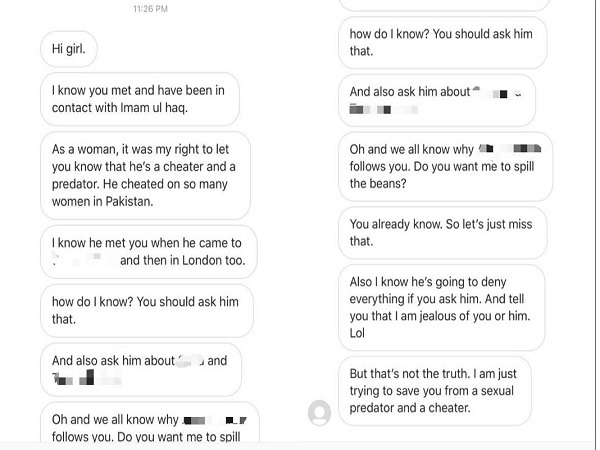The height and width of the screenshot is (450, 600).
Task: Select the 'Hi girl.' message bubble
Action: click(69, 49)
